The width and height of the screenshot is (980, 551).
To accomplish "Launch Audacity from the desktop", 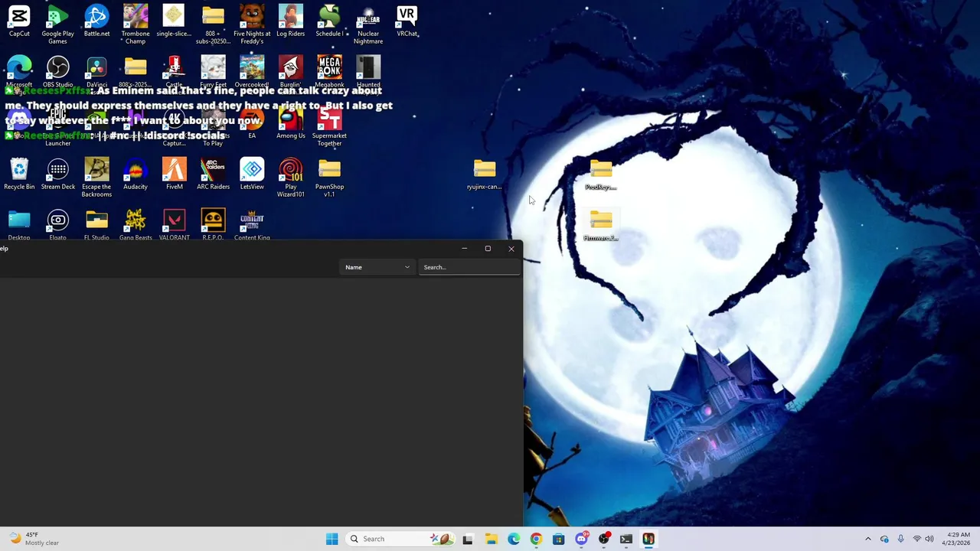I will pyautogui.click(x=136, y=174).
